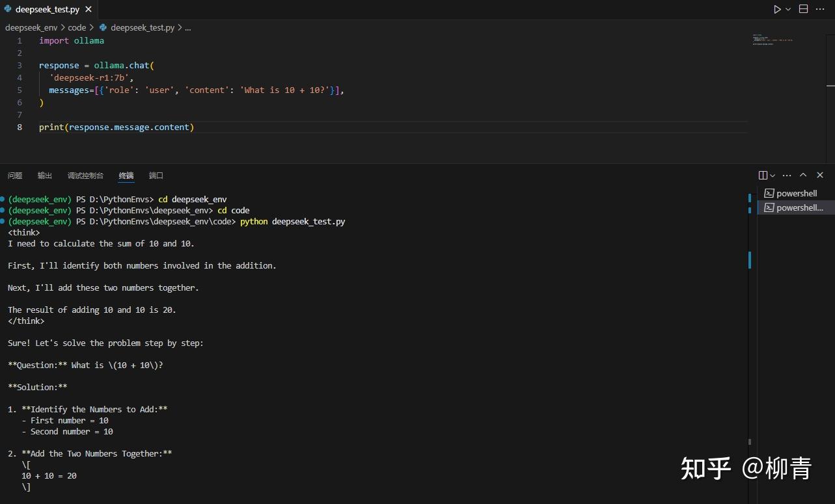
Task: Select "deepseek_env" in the breadcrumb path
Action: [x=31, y=27]
